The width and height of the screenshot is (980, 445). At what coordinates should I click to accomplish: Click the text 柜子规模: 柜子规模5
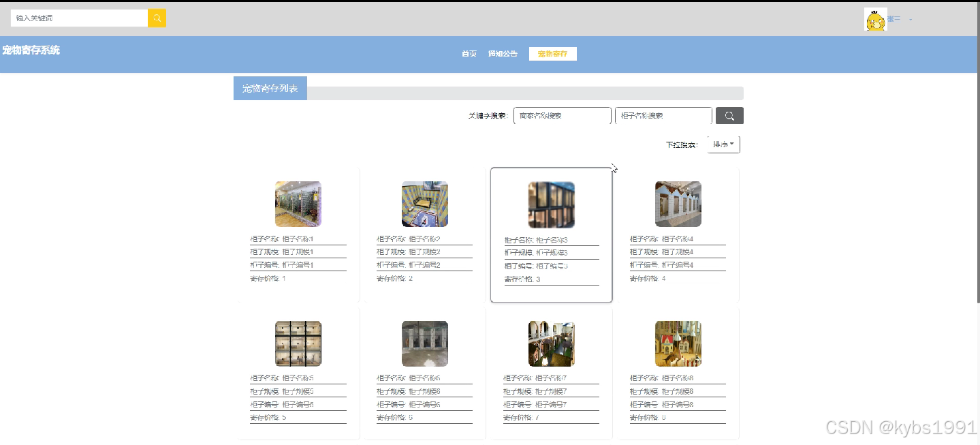[x=282, y=391]
